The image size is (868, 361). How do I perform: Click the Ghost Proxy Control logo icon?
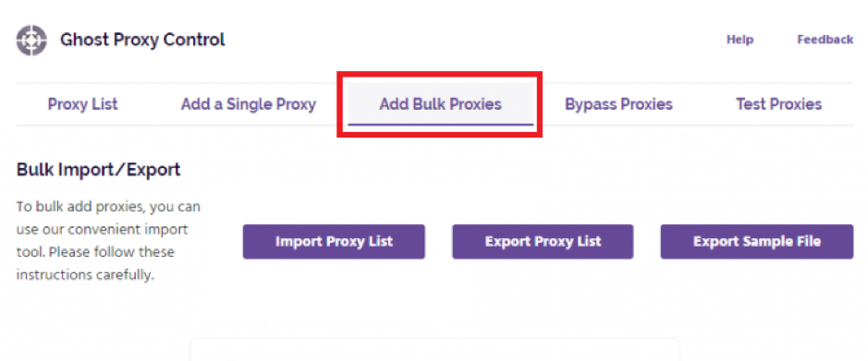pyautogui.click(x=31, y=41)
